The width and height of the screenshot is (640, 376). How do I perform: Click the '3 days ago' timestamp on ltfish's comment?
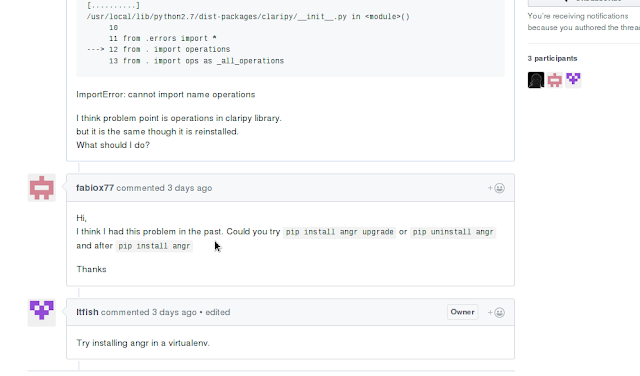[x=174, y=312]
